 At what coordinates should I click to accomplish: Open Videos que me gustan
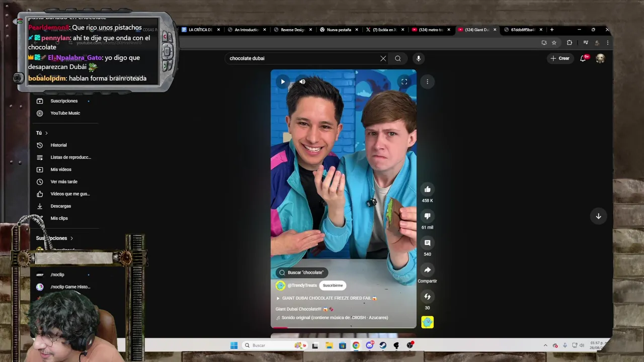pyautogui.click(x=70, y=194)
